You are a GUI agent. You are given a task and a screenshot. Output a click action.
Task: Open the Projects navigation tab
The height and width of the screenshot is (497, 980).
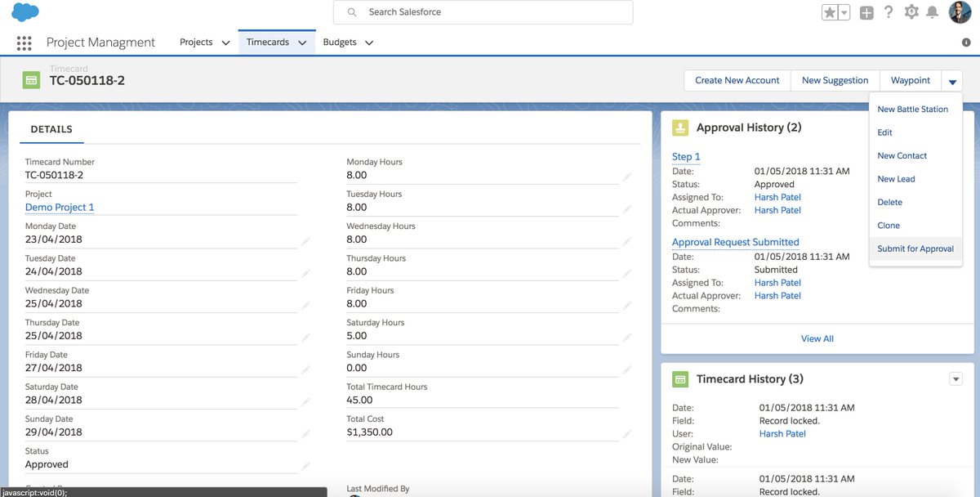(196, 42)
